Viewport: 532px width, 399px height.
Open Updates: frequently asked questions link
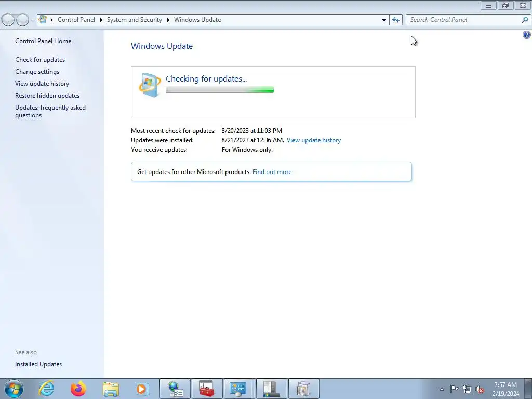(x=50, y=111)
